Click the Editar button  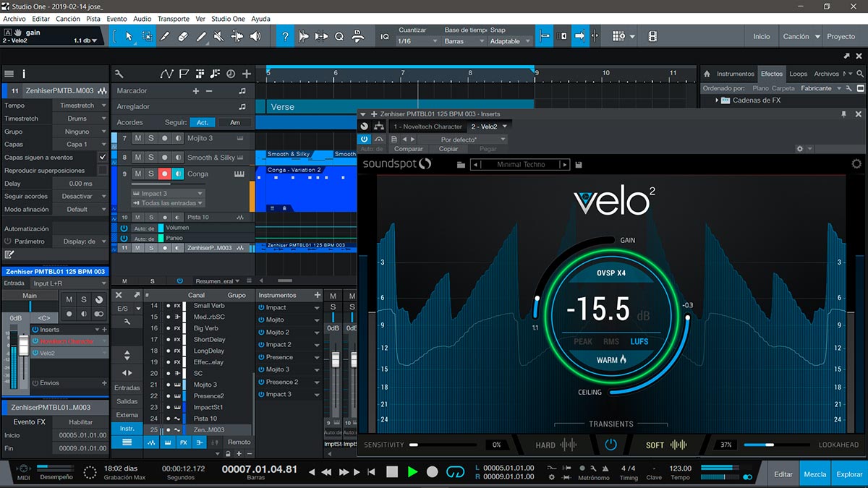[x=783, y=474]
